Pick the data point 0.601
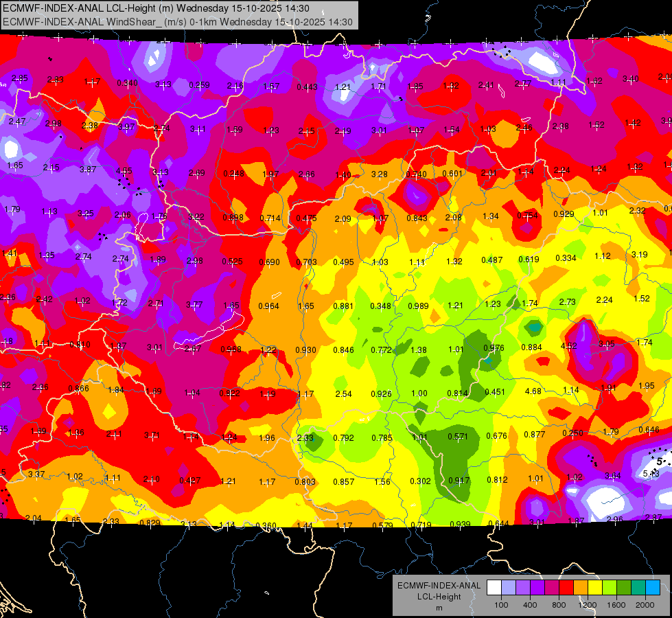Image resolution: width=672 pixels, height=618 pixels. (452, 173)
